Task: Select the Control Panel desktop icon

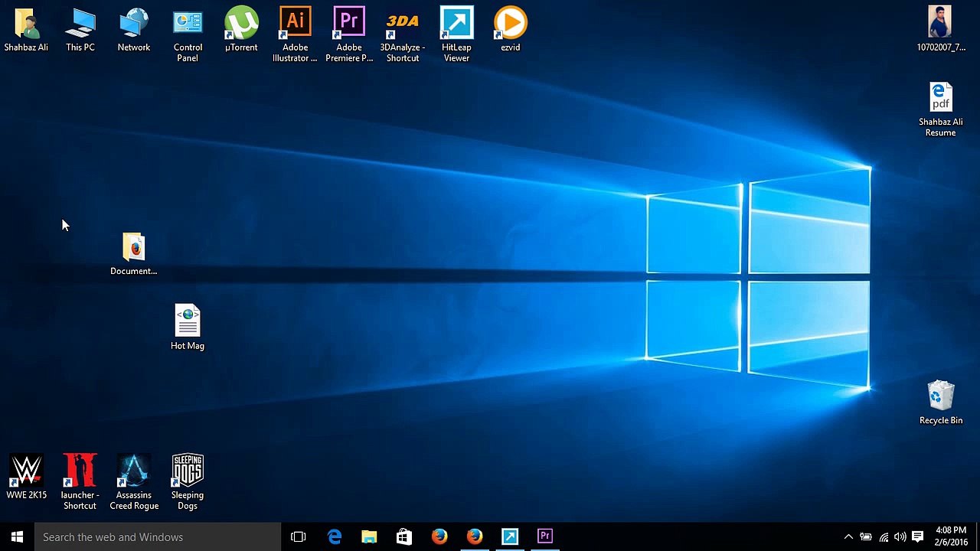Action: pos(188,35)
